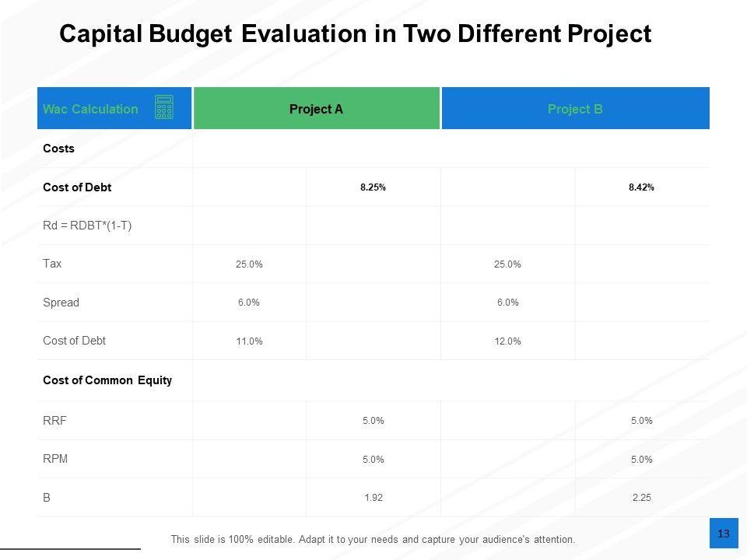The image size is (747, 560).
Task: Click the calculator icon beside Wac Calculation
Action: 163,107
